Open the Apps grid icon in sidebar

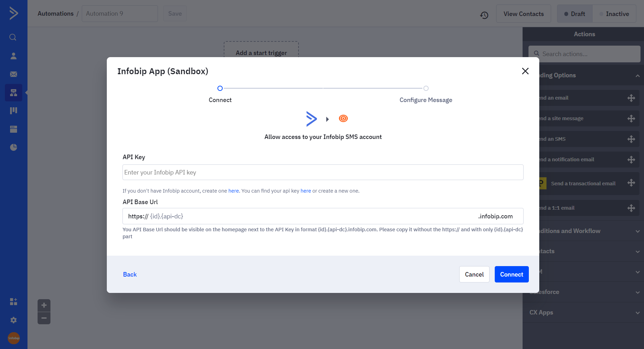(x=14, y=302)
